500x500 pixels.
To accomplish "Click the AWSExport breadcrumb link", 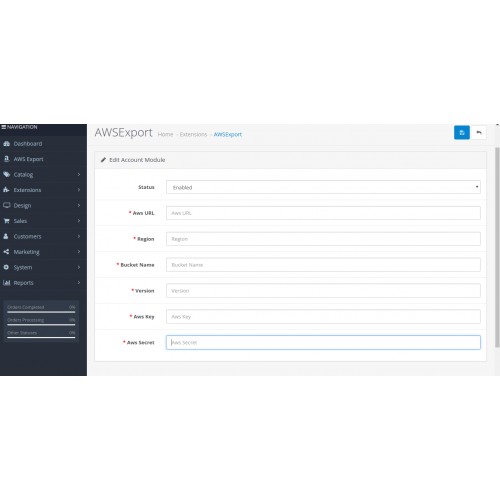I will pyautogui.click(x=228, y=134).
